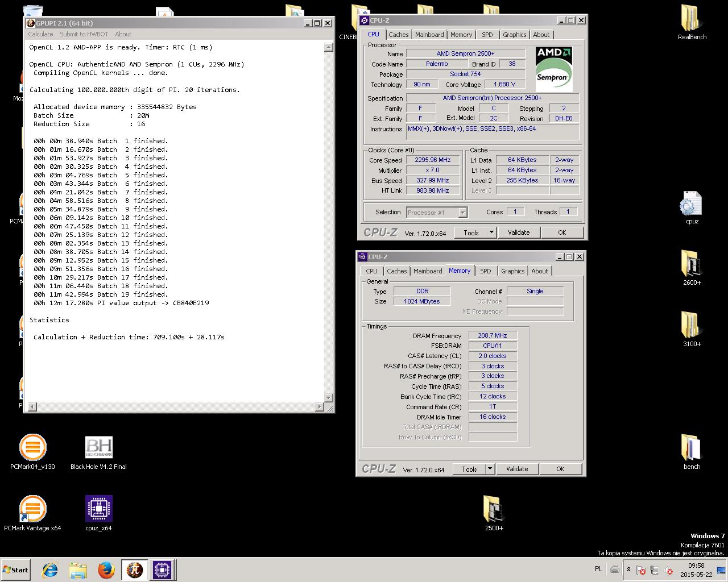Image resolution: width=728 pixels, height=582 pixels.
Task: Click the Start button
Action: [x=16, y=570]
